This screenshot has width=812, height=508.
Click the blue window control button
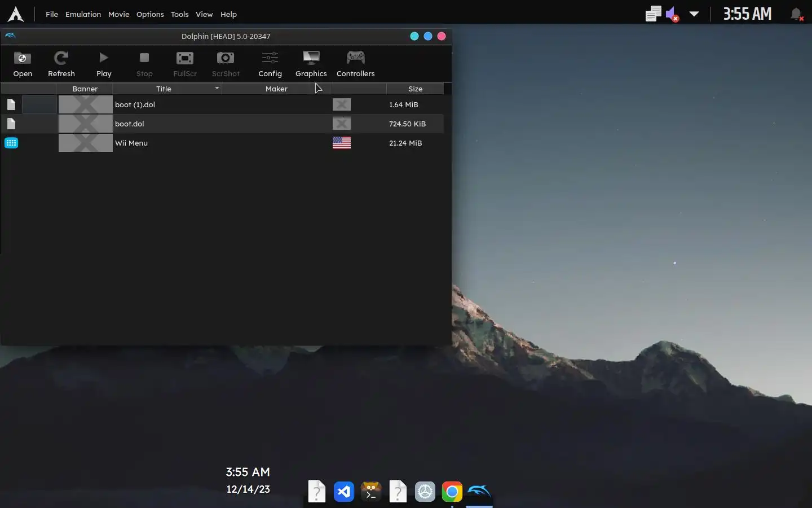click(428, 36)
